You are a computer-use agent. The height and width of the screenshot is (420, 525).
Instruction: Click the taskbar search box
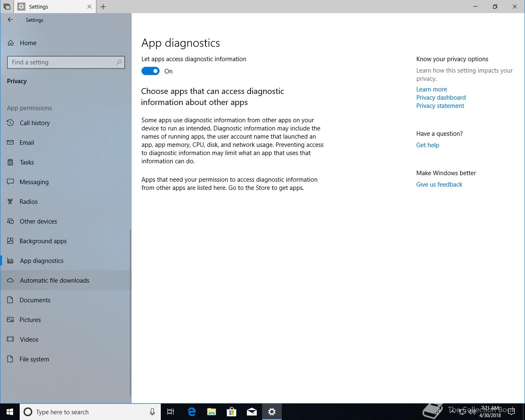click(90, 412)
